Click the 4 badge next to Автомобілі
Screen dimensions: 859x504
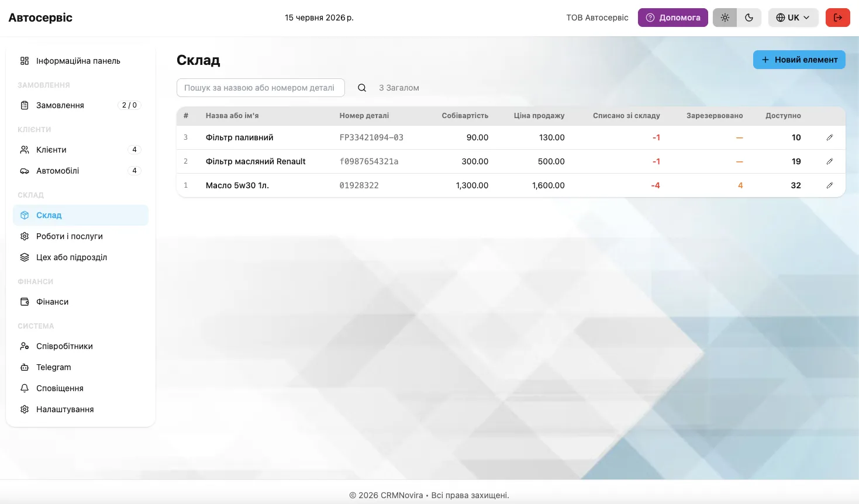tap(134, 171)
